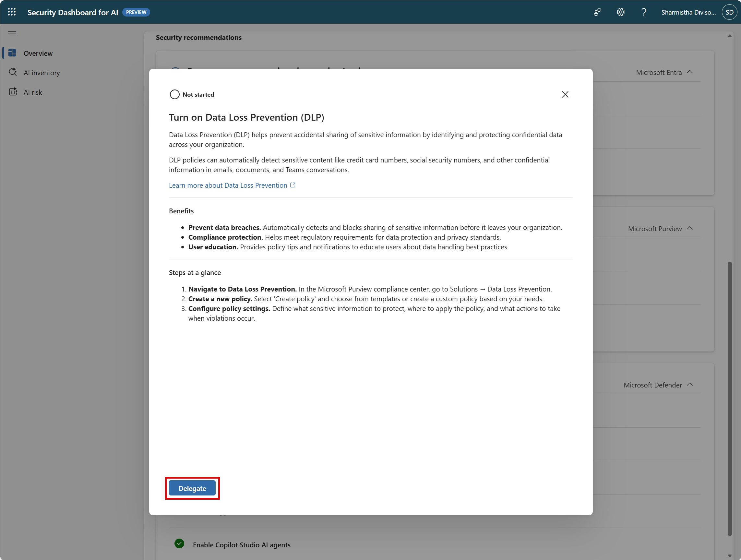
Task: Collapse the Microsoft Purview section
Action: coord(690,228)
